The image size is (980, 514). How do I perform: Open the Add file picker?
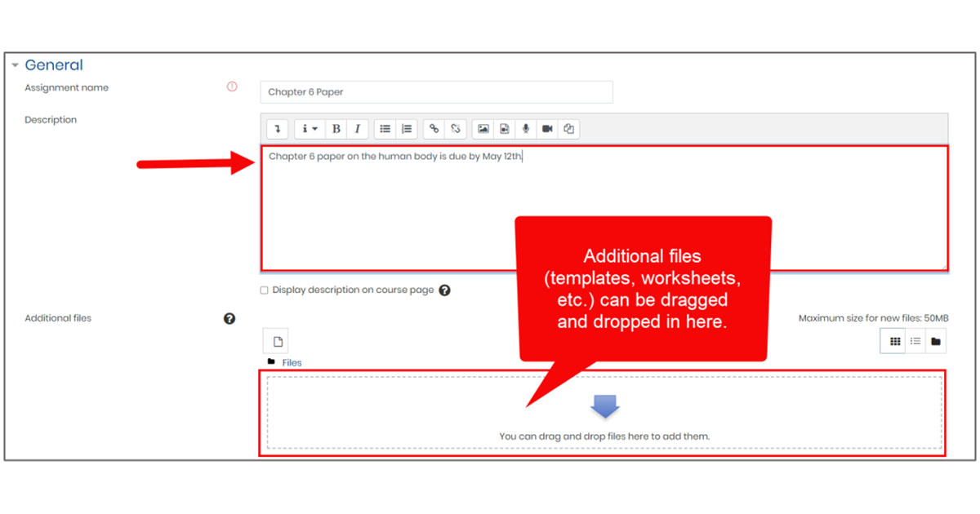[275, 340]
